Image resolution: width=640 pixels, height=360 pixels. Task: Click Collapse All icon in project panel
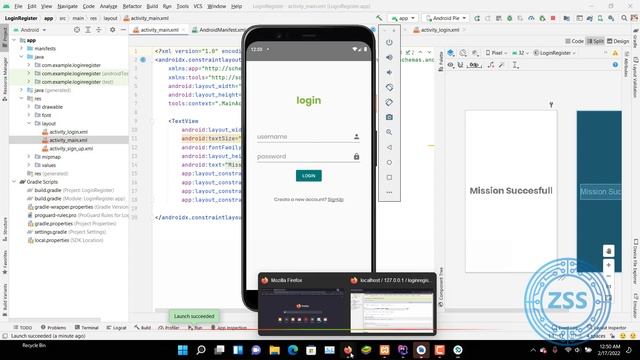point(98,30)
